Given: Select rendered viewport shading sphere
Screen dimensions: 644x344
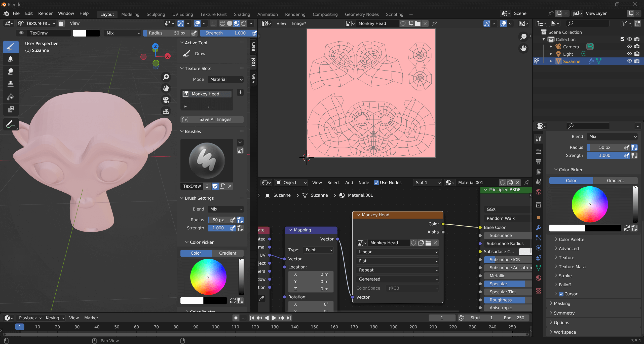Looking at the screenshot, I should point(244,23).
